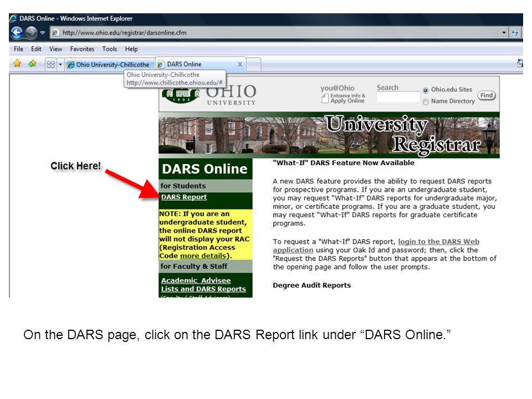Click the Home icon in command bar

[x=519, y=63]
